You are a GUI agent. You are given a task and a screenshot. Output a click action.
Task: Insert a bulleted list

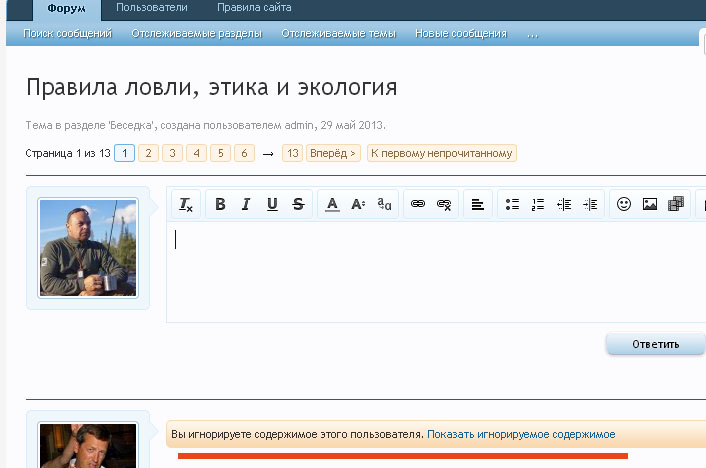[512, 204]
